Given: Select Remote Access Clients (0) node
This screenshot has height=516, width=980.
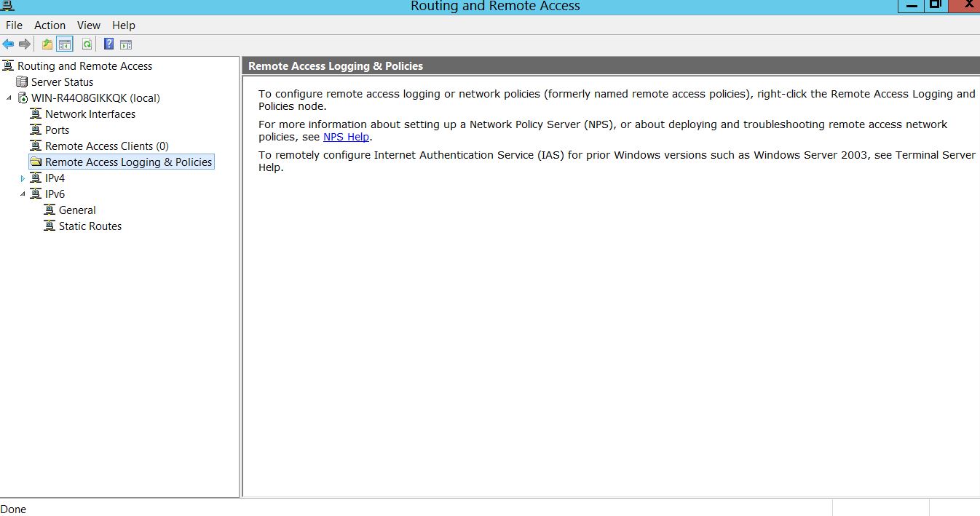Looking at the screenshot, I should tap(106, 146).
